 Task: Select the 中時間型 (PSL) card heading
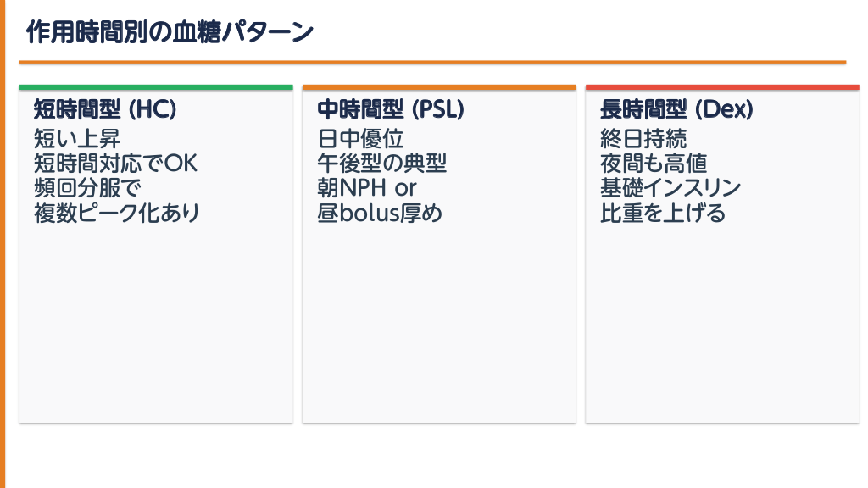[x=391, y=109]
